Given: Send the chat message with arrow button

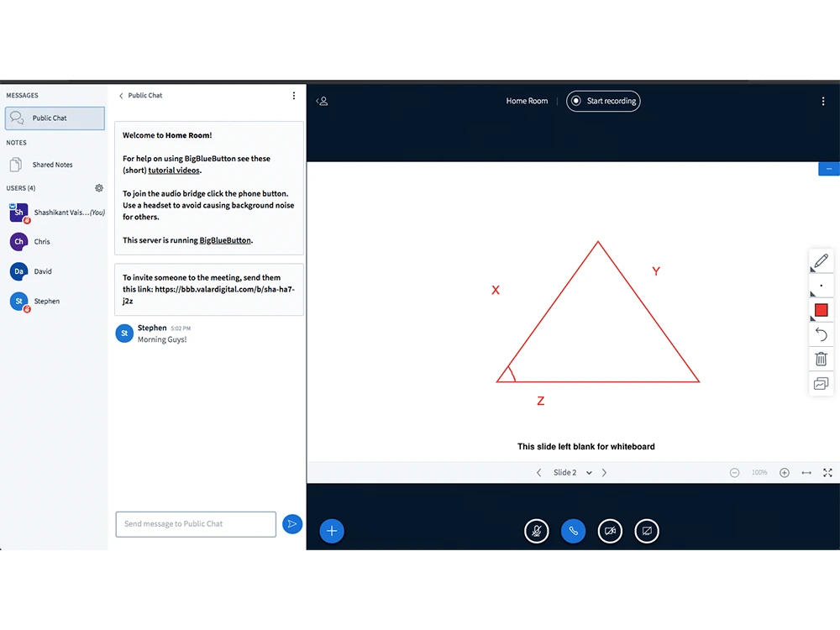Looking at the screenshot, I should [292, 524].
